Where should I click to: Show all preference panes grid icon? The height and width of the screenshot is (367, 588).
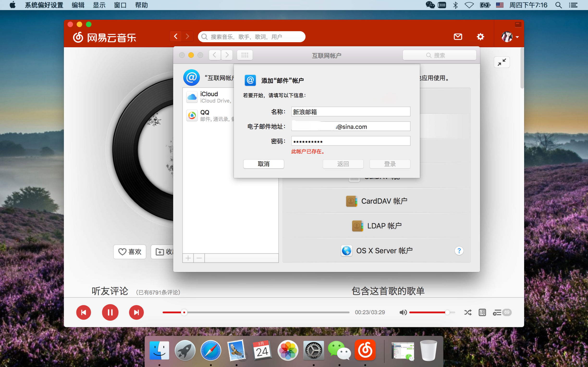point(245,55)
